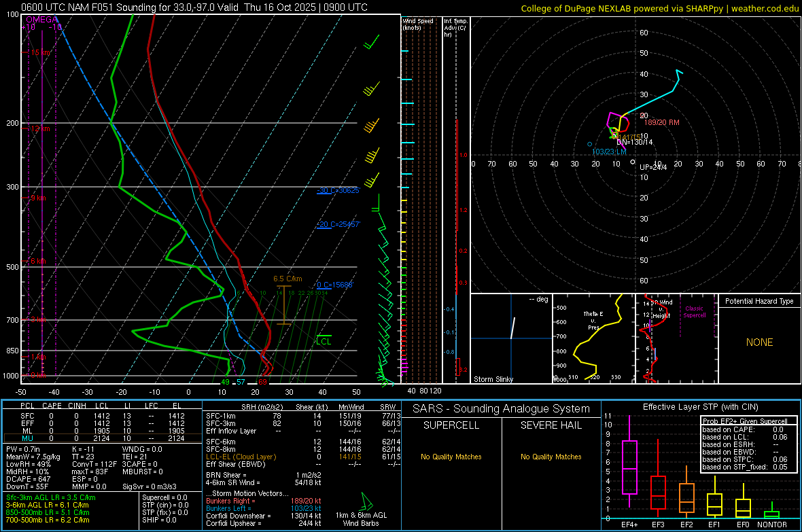Image resolution: width=802 pixels, height=532 pixels.
Task: Click the DN=130/14 hodograph label
Action: pos(635,142)
